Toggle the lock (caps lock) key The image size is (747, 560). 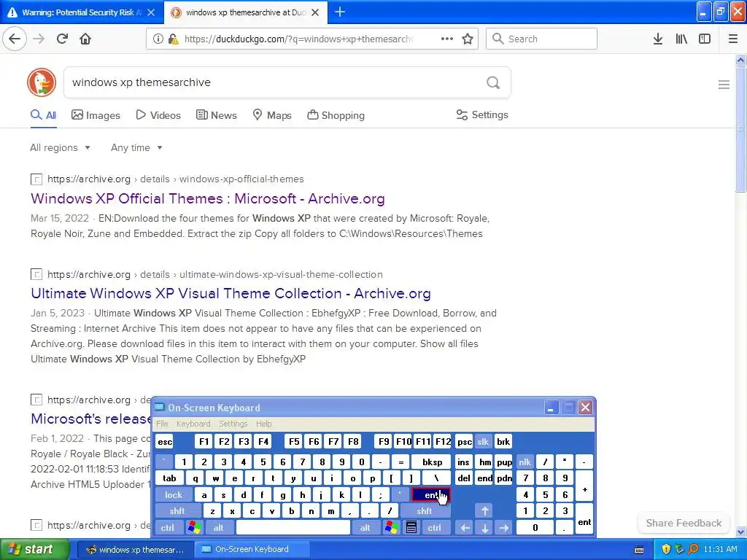point(174,495)
